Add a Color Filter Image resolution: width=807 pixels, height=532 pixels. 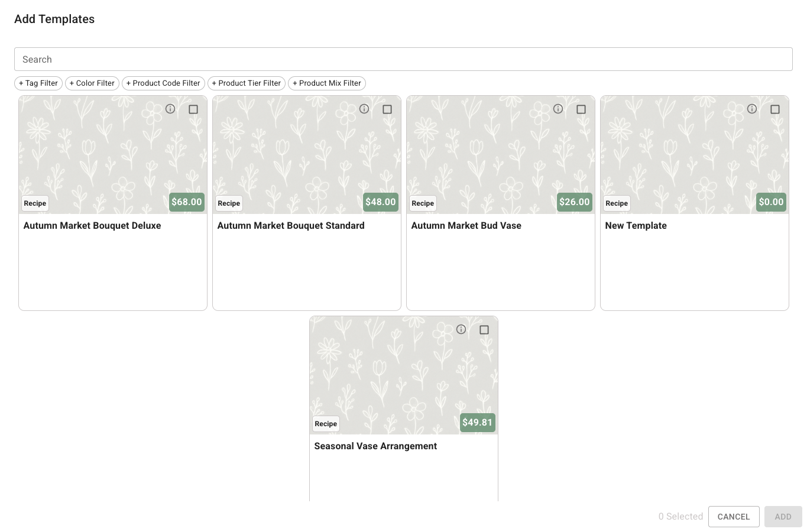point(92,83)
